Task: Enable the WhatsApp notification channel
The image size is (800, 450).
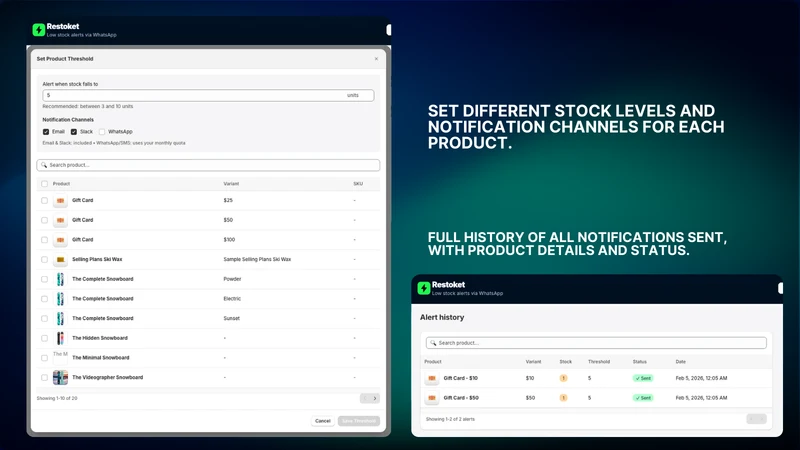Action: [x=102, y=132]
